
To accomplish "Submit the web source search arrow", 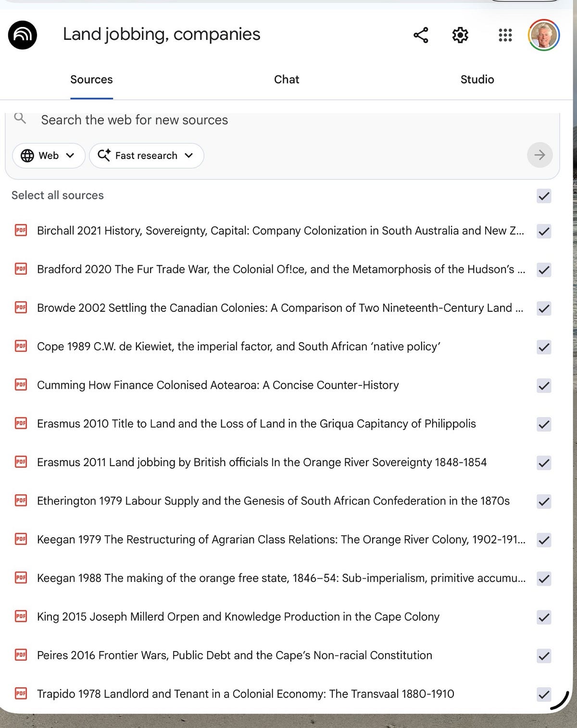I will (x=539, y=155).
